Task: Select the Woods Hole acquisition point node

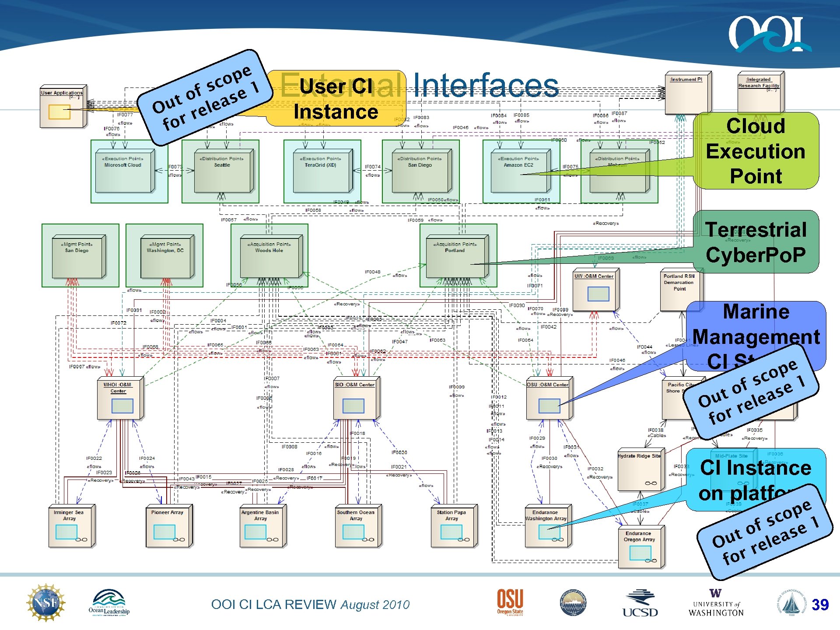Action: (270, 257)
